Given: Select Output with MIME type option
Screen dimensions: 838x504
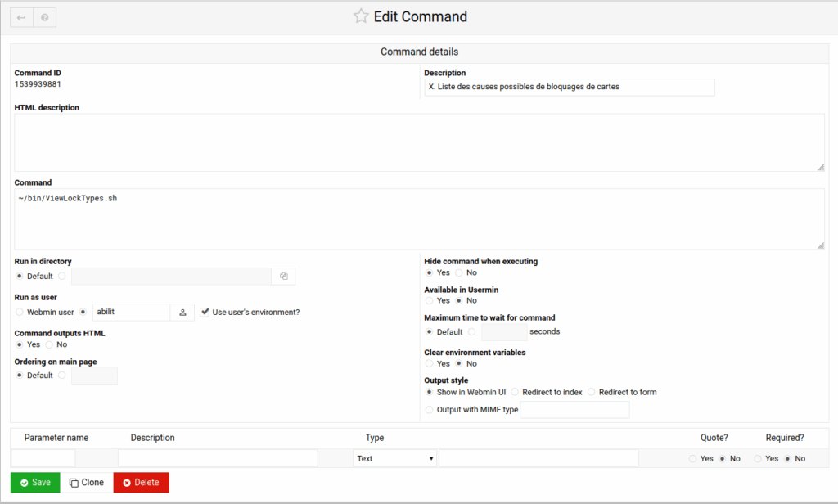Looking at the screenshot, I should coord(429,410).
